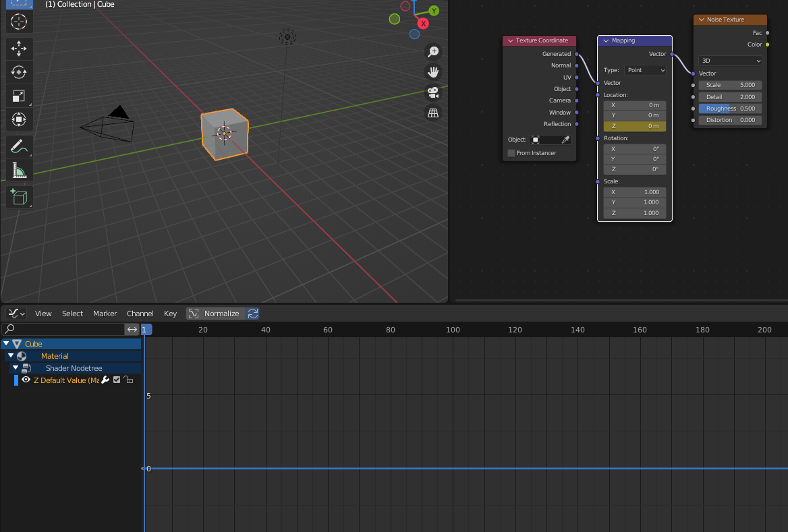This screenshot has height=532, width=788.
Task: Switch to orthographic/perspective grid view
Action: (433, 113)
